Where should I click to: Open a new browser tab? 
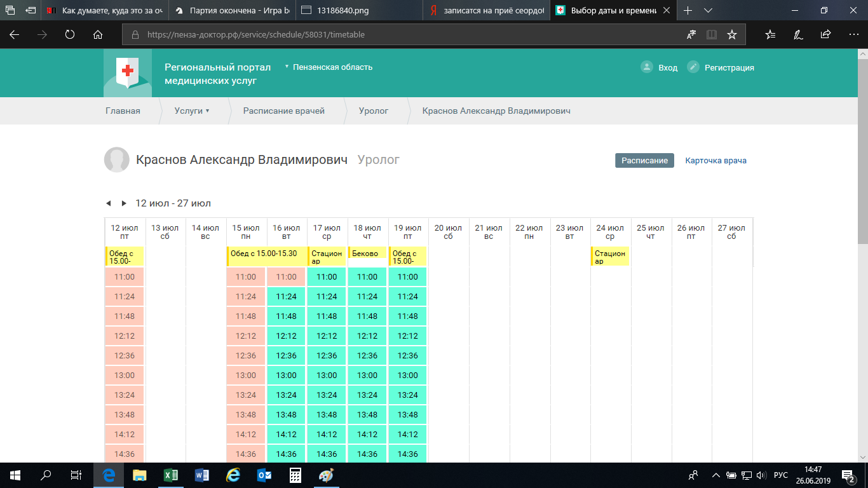click(x=688, y=11)
